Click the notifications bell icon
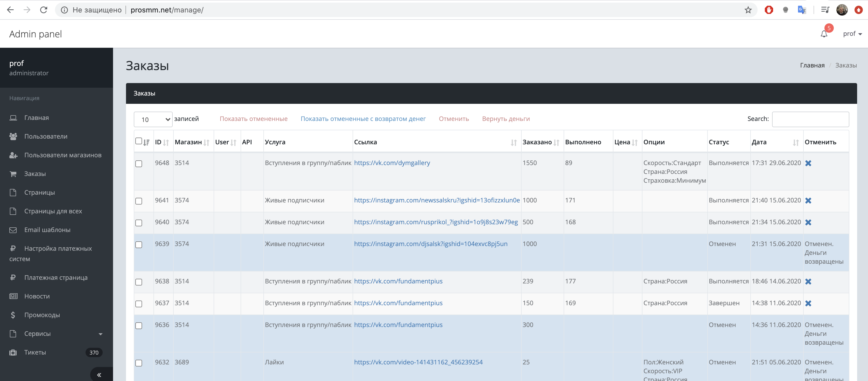 tap(824, 34)
